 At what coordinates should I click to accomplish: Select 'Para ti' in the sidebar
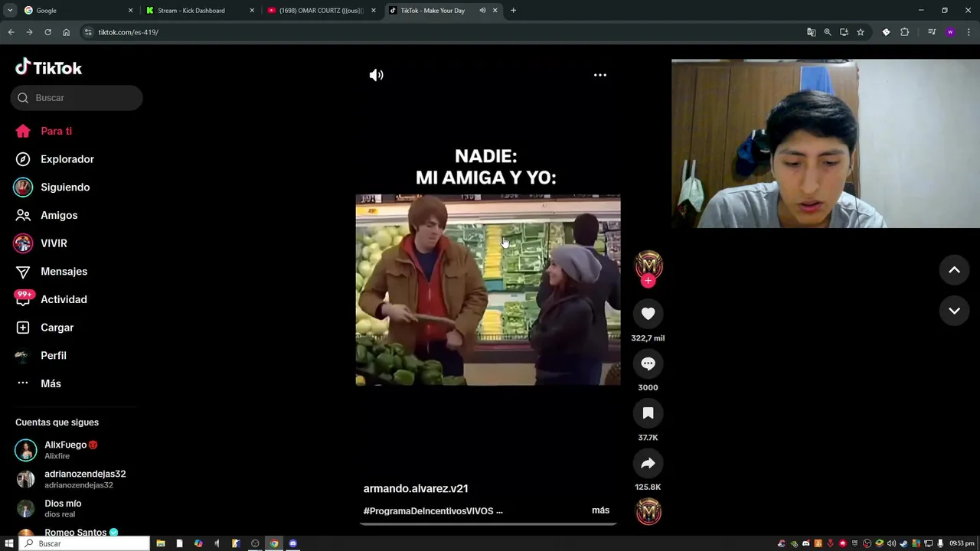pyautogui.click(x=44, y=131)
